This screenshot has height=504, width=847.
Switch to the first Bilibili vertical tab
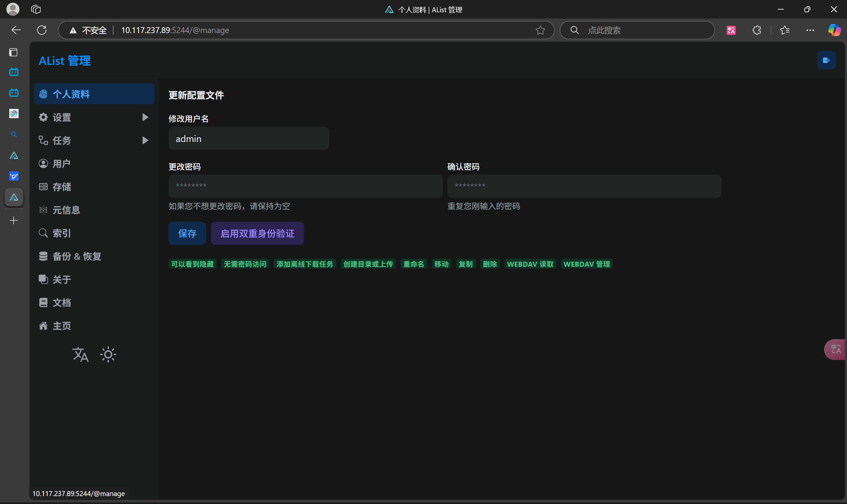(14, 72)
